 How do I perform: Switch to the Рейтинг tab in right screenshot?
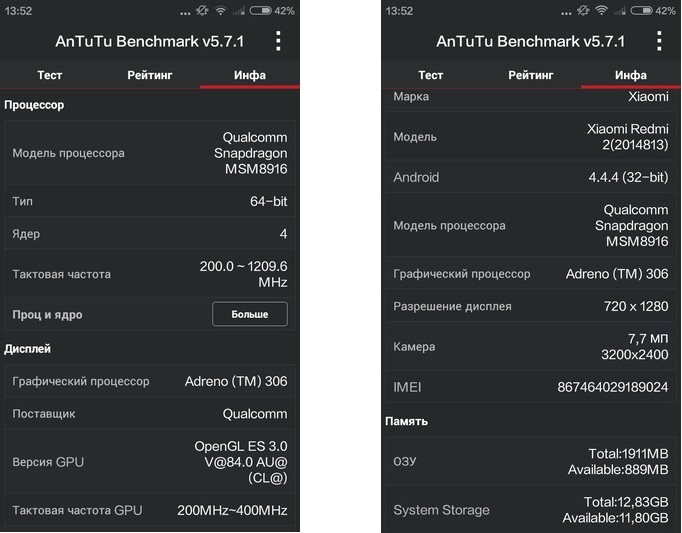point(531,75)
